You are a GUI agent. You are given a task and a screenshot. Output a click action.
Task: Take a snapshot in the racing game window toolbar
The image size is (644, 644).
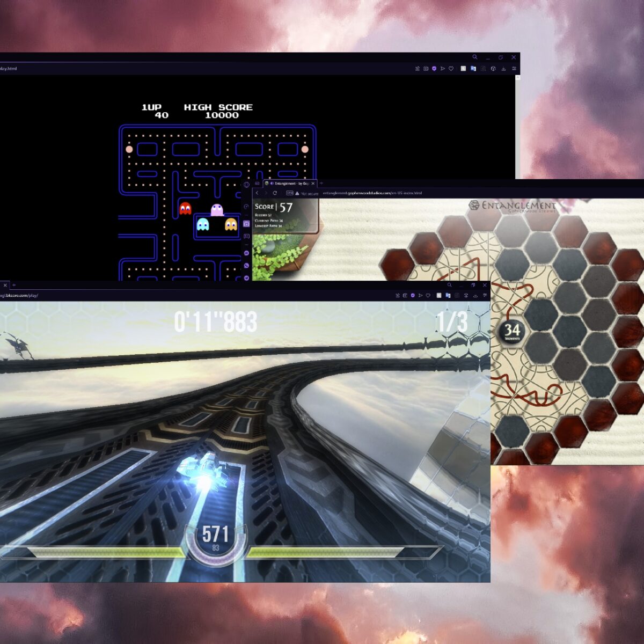(405, 295)
